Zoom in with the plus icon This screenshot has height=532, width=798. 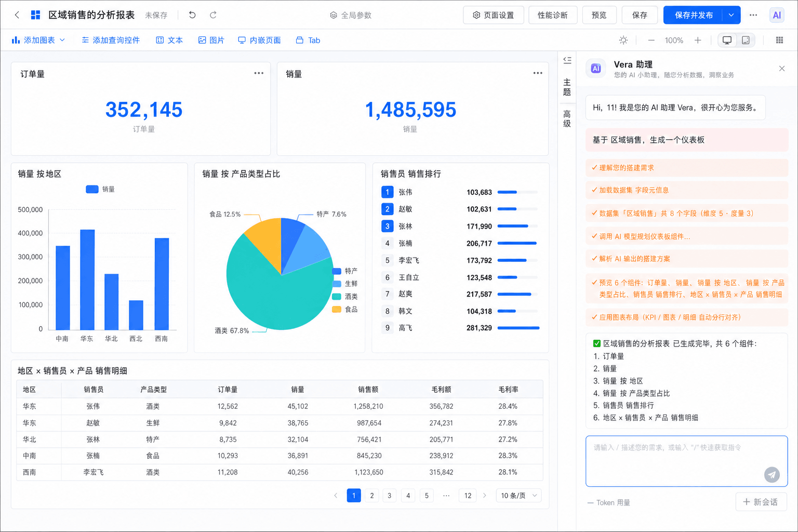click(698, 40)
